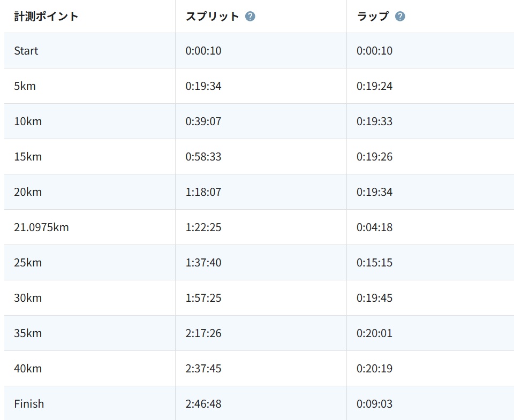The width and height of the screenshot is (514, 420).
Task: Select the 40km checkpoint label
Action: tap(28, 369)
